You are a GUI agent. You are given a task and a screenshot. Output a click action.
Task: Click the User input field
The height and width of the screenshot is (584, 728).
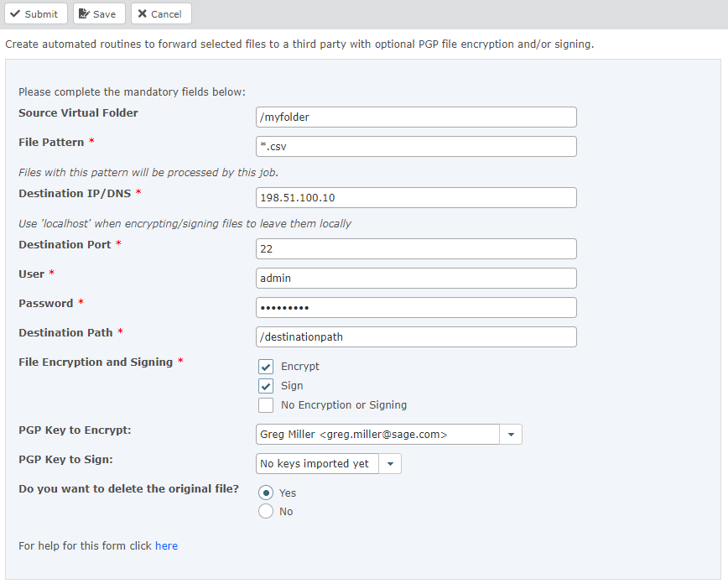point(416,278)
